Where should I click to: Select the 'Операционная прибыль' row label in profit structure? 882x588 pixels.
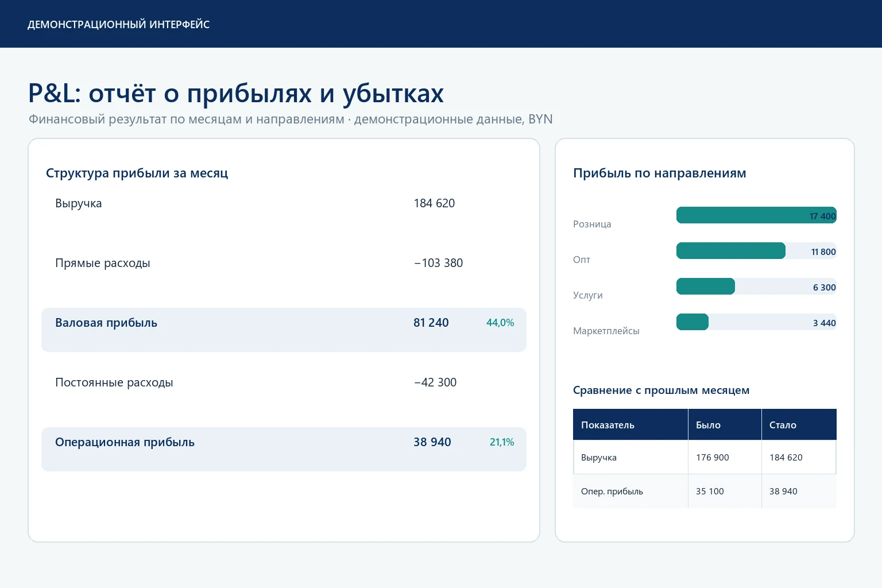pos(125,442)
